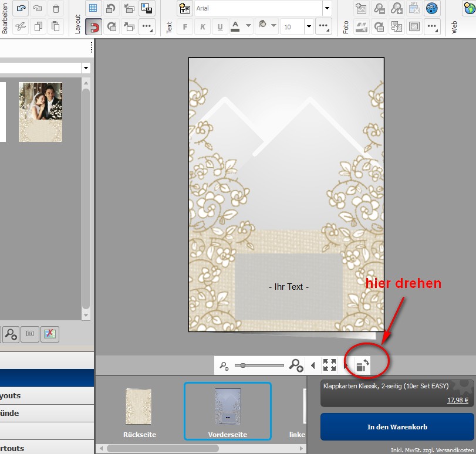
Task: Click the zoom in magnifier below canvas
Action: tap(296, 365)
